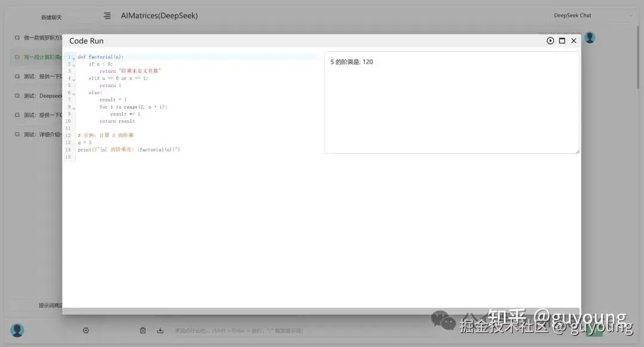The width and height of the screenshot is (644, 347).
Task: Close the Code Run dialog
Action: pos(574,41)
